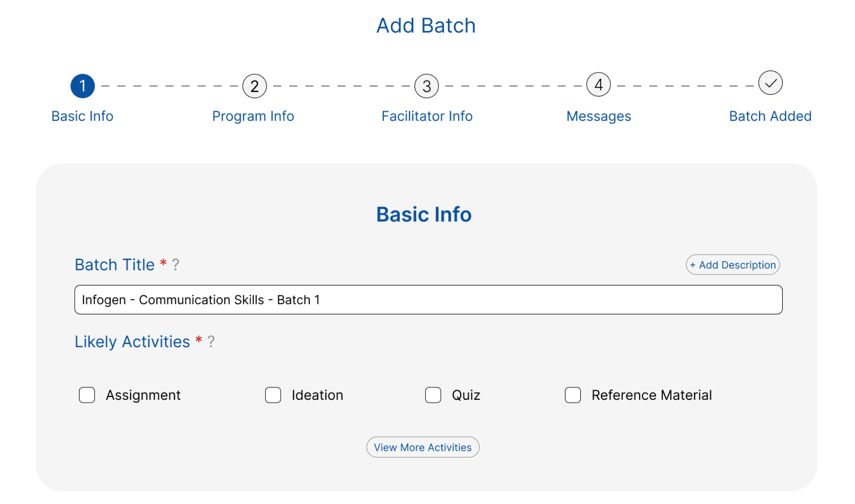Click step 3 circle icon
Image resolution: width=855 pixels, height=504 pixels.
pyautogui.click(x=426, y=86)
